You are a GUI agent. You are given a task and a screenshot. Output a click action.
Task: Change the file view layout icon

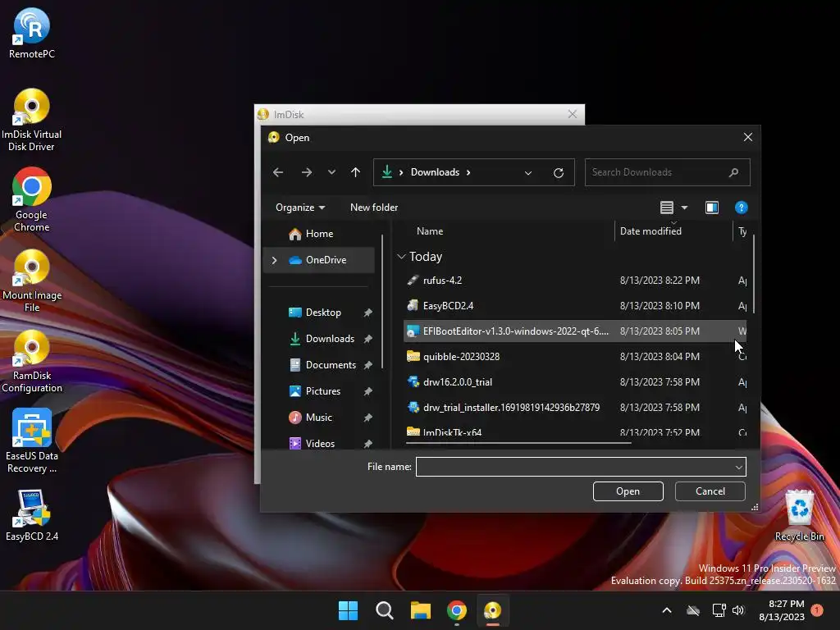tap(666, 208)
